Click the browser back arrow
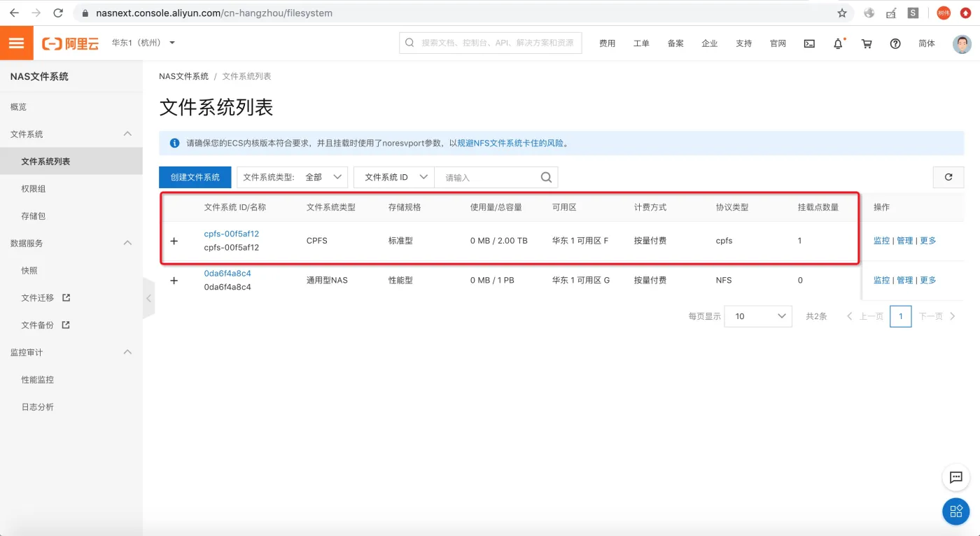Screen dimensions: 980x536 click(14, 13)
